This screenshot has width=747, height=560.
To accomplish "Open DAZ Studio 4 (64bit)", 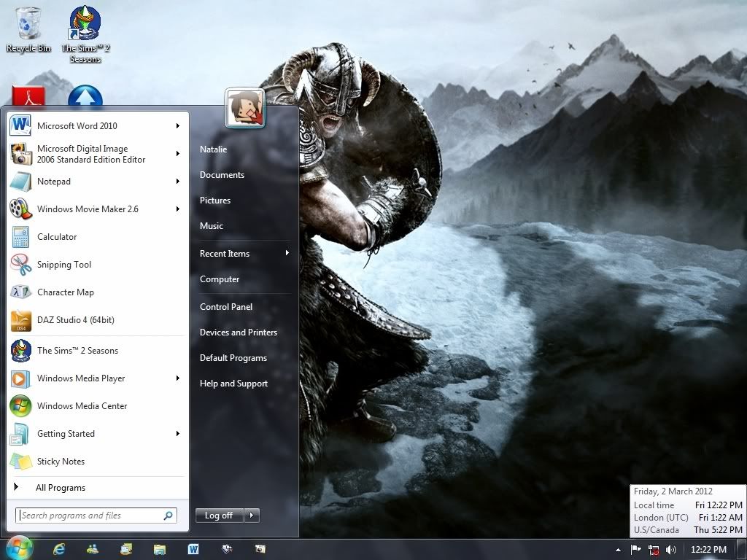I will click(75, 320).
